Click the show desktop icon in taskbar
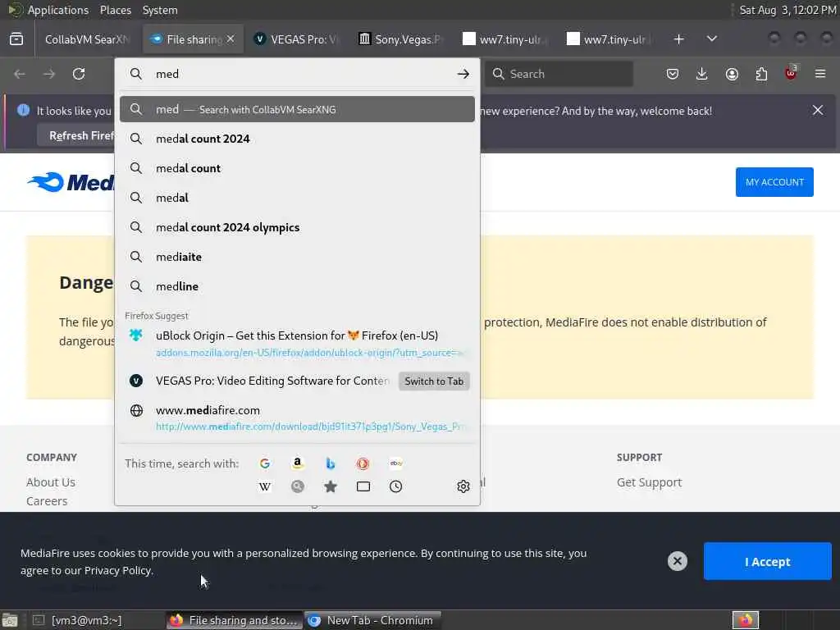The width and height of the screenshot is (840, 630). pos(10,620)
